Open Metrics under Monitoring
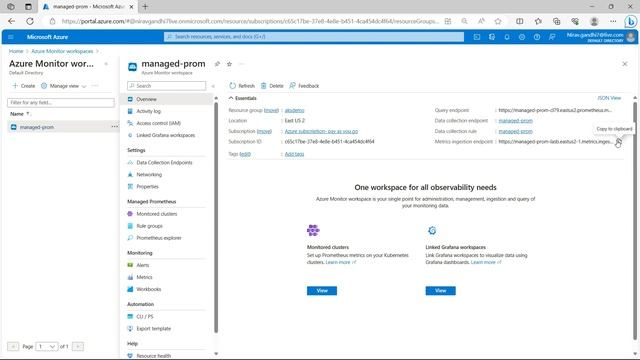The height and width of the screenshot is (360, 640). (x=144, y=277)
